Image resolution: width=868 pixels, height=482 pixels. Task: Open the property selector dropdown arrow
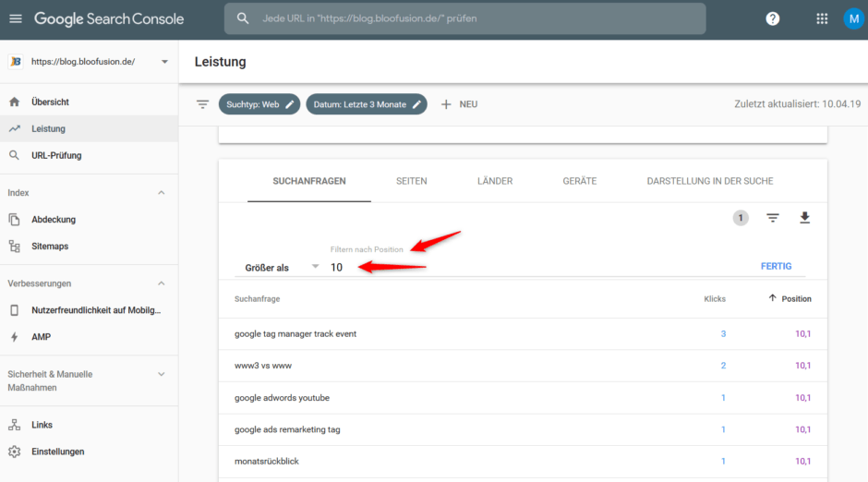tap(164, 62)
